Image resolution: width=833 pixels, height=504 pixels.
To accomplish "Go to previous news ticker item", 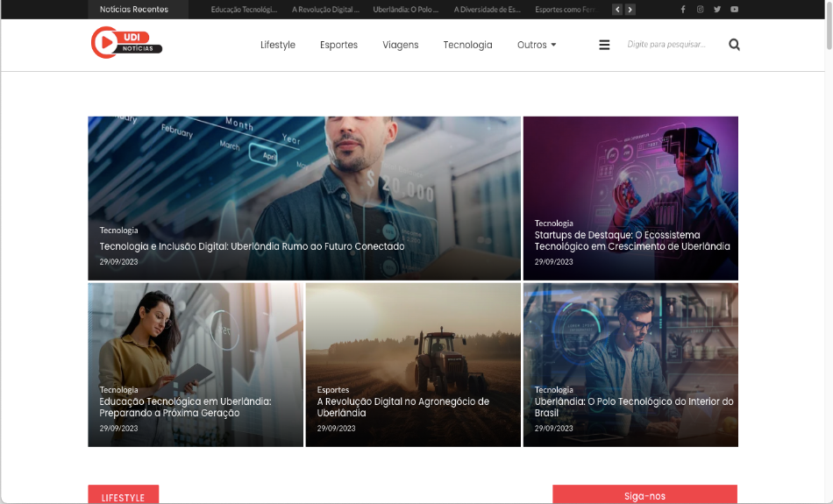I will (617, 10).
